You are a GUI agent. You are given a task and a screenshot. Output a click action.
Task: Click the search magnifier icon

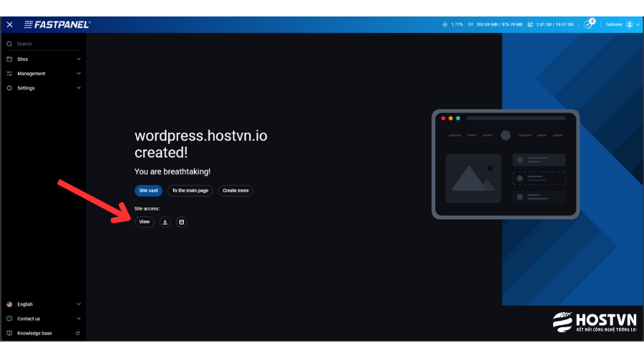point(9,44)
